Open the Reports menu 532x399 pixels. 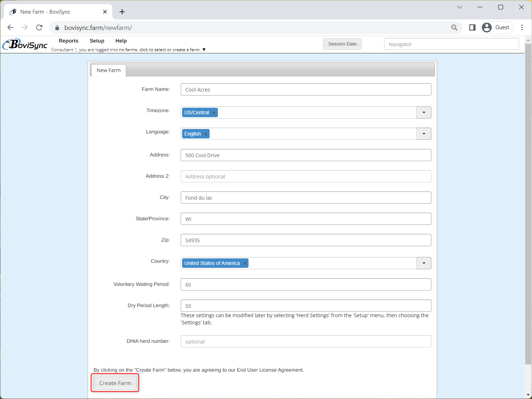click(x=69, y=41)
